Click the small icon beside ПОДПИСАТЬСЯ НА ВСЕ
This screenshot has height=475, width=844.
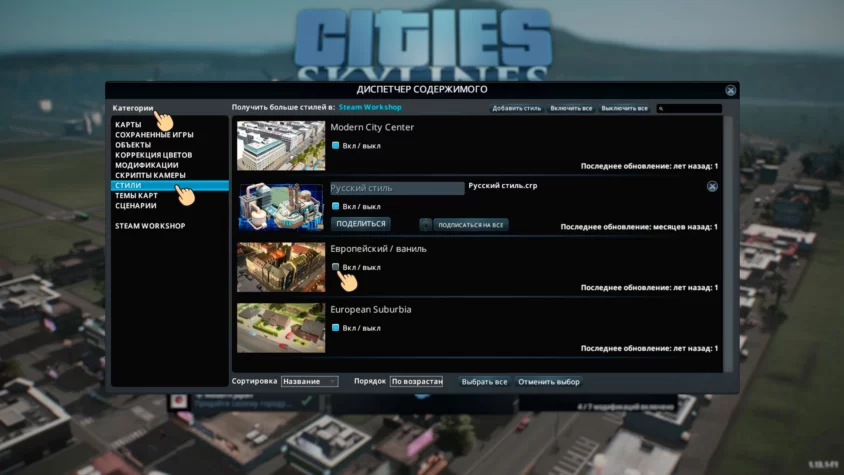point(425,225)
